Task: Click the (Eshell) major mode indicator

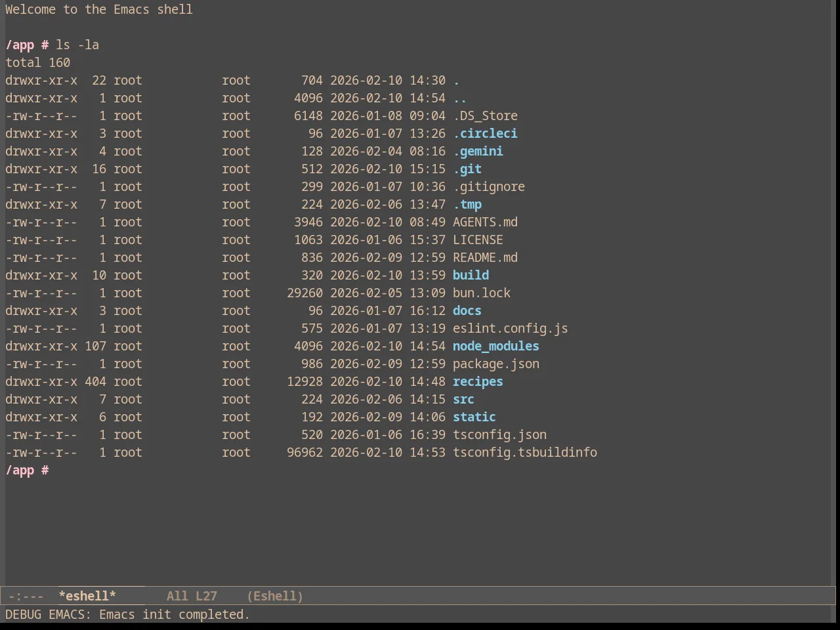Action: (x=275, y=596)
